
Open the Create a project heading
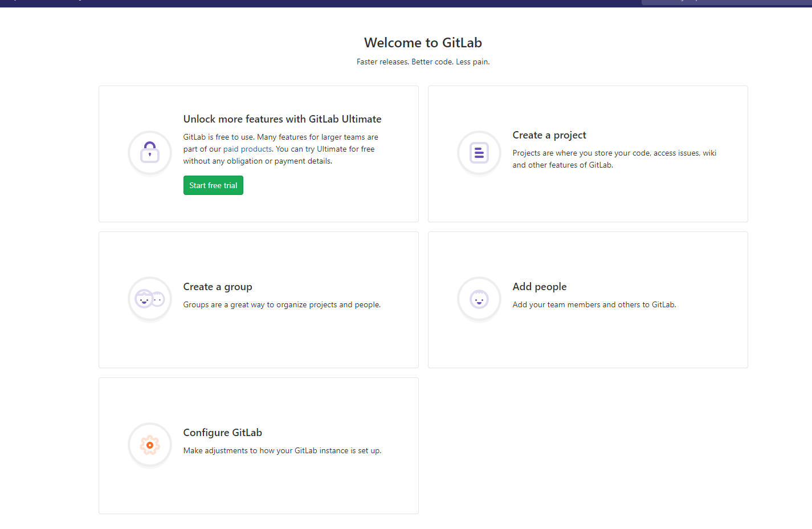(x=549, y=135)
